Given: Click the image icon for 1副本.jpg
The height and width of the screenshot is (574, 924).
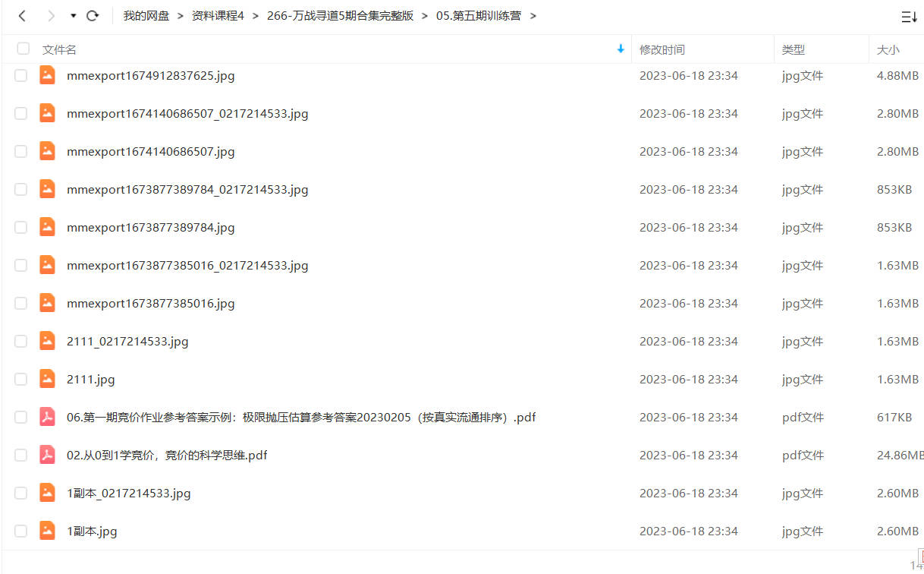Looking at the screenshot, I should coord(47,531).
